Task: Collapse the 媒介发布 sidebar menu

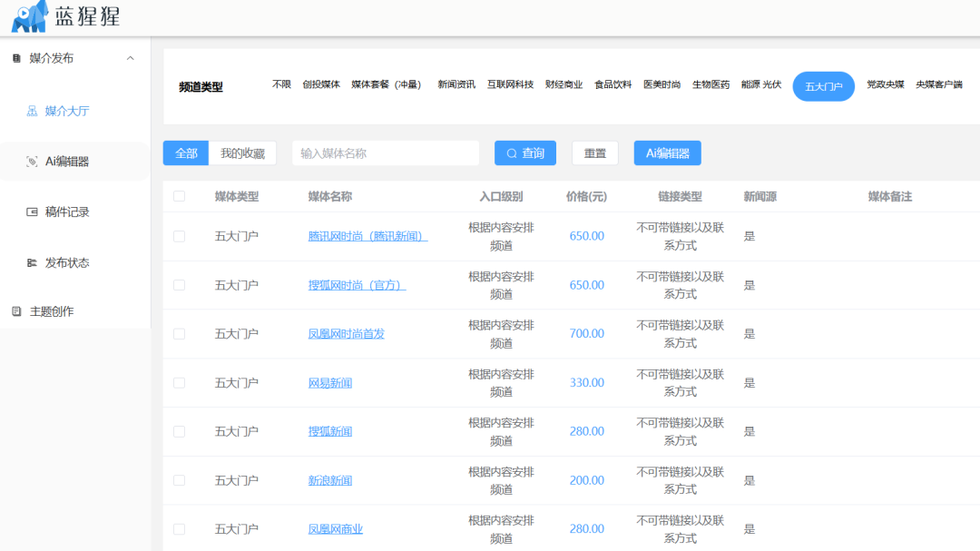Action: coord(132,57)
